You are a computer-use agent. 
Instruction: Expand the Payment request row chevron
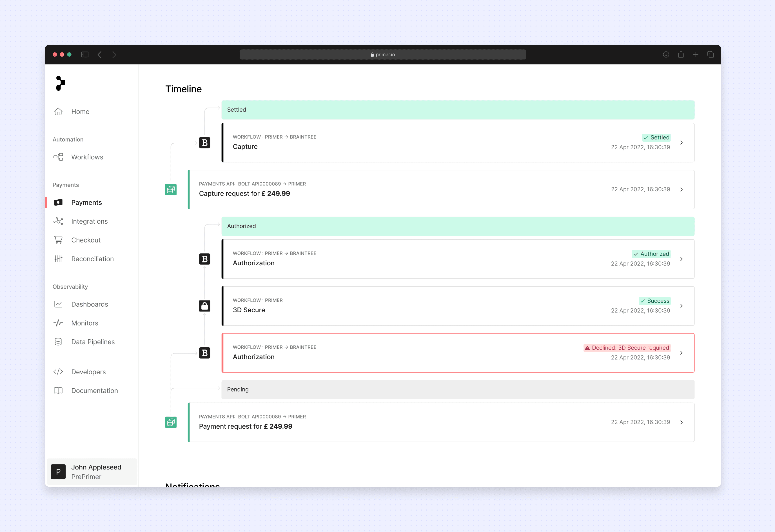[x=681, y=423]
